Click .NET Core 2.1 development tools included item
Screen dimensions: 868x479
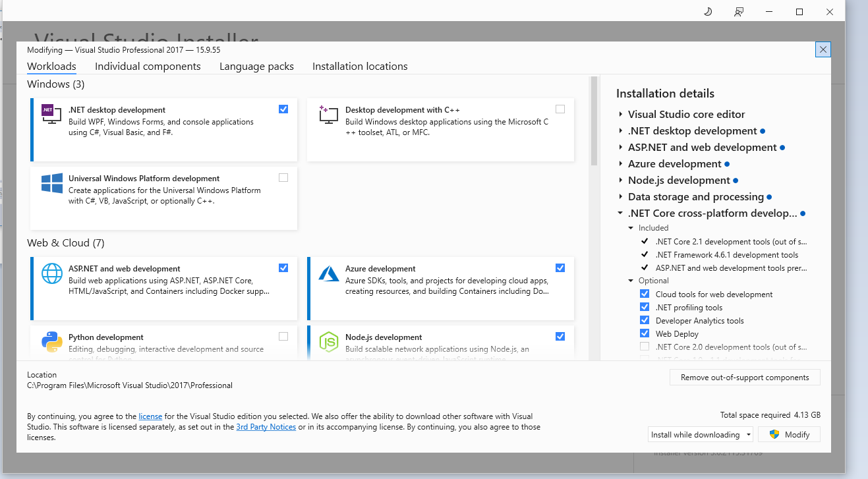(x=731, y=242)
